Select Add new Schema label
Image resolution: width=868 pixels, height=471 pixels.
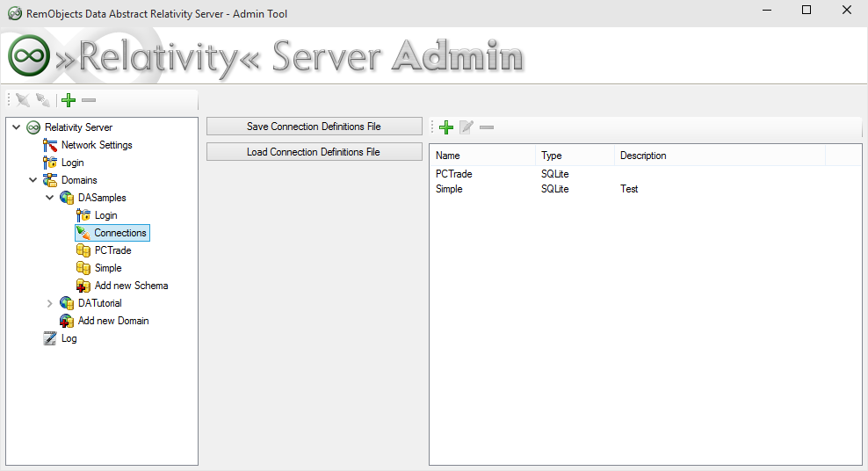pyautogui.click(x=131, y=286)
